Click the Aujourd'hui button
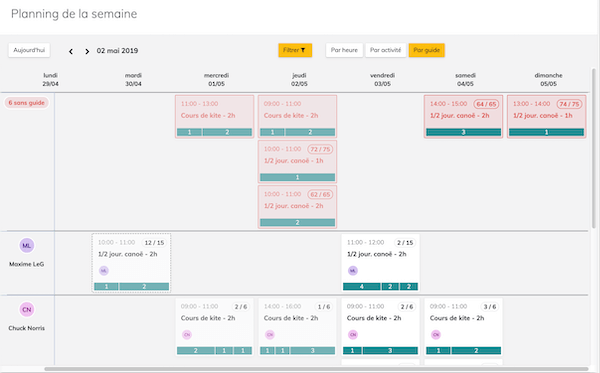The height and width of the screenshot is (373, 600). 29,50
